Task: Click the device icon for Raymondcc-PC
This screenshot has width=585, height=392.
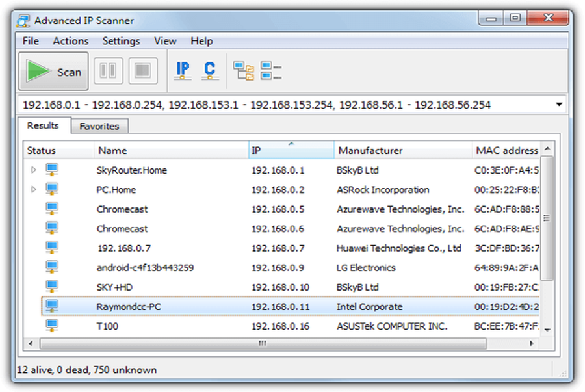Action: [x=52, y=306]
